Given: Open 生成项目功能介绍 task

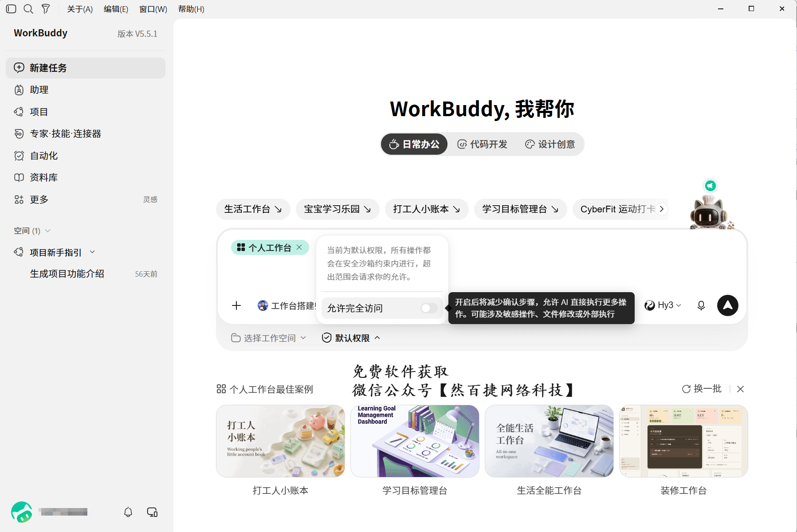Looking at the screenshot, I should click(x=86, y=274).
